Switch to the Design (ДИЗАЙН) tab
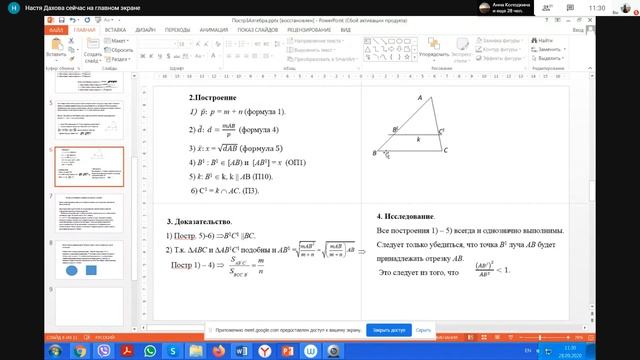The image size is (640, 360). [x=145, y=30]
